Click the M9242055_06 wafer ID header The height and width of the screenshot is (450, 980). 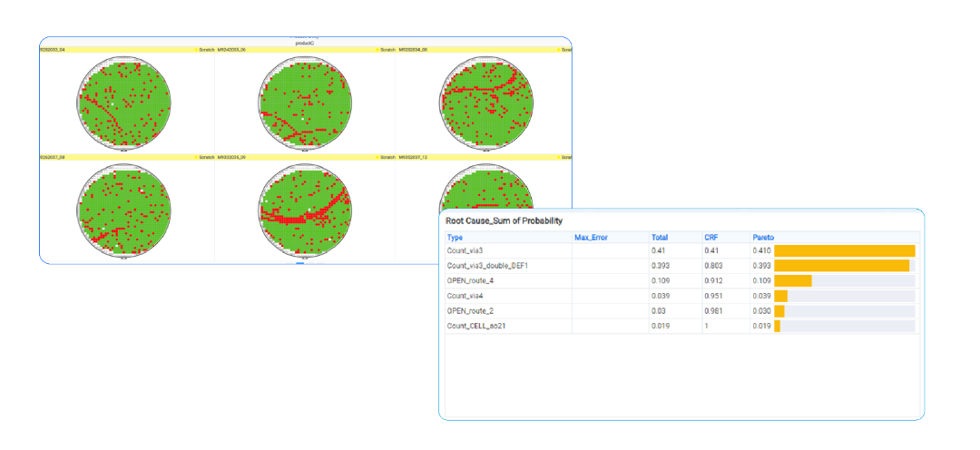[231, 49]
